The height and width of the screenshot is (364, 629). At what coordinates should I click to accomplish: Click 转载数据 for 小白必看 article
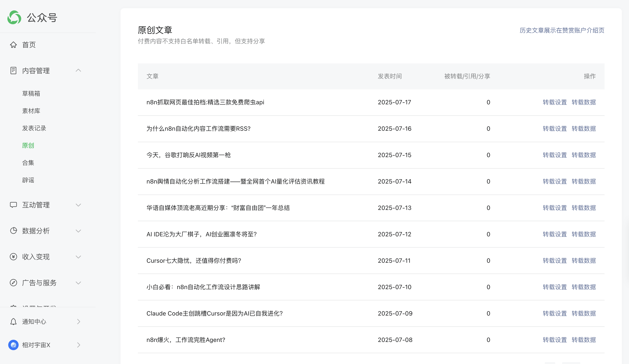(584, 287)
